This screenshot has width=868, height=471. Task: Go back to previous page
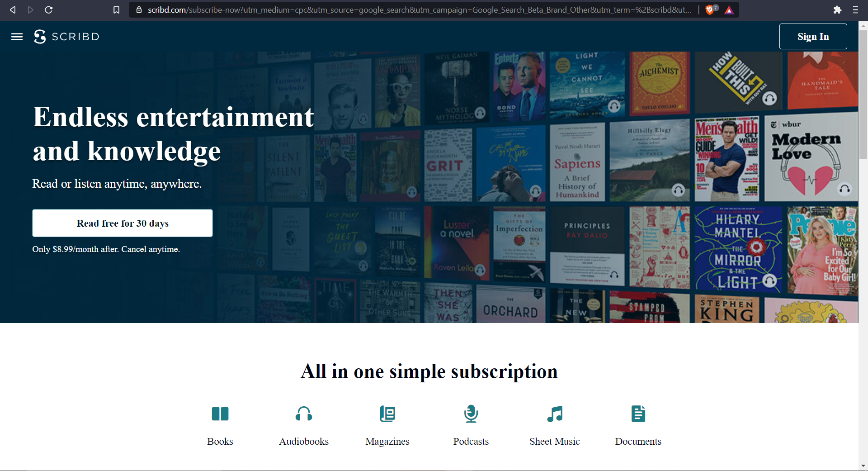[13, 10]
